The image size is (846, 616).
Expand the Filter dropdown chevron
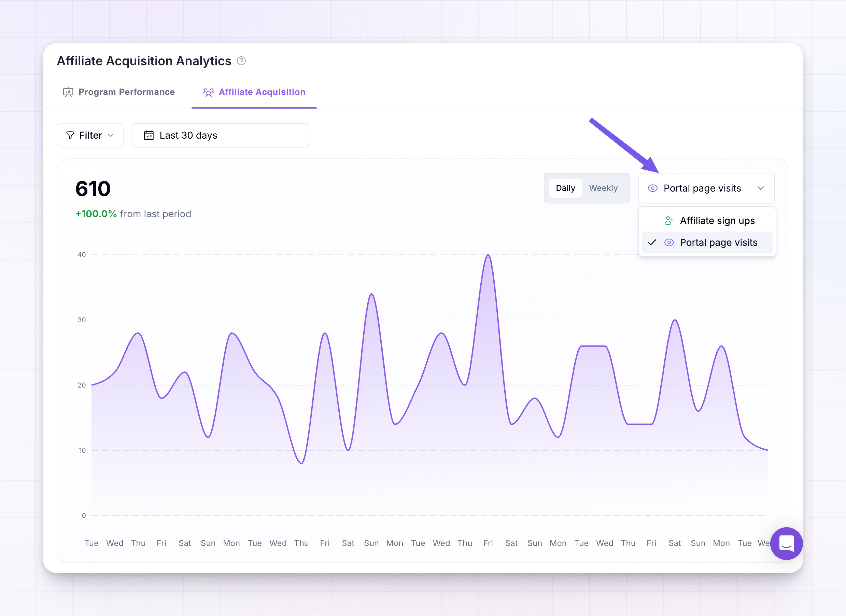110,136
